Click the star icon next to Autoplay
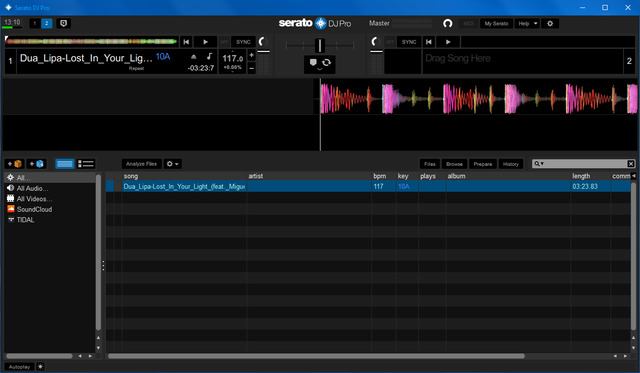This screenshot has height=373, width=640. tap(40, 367)
